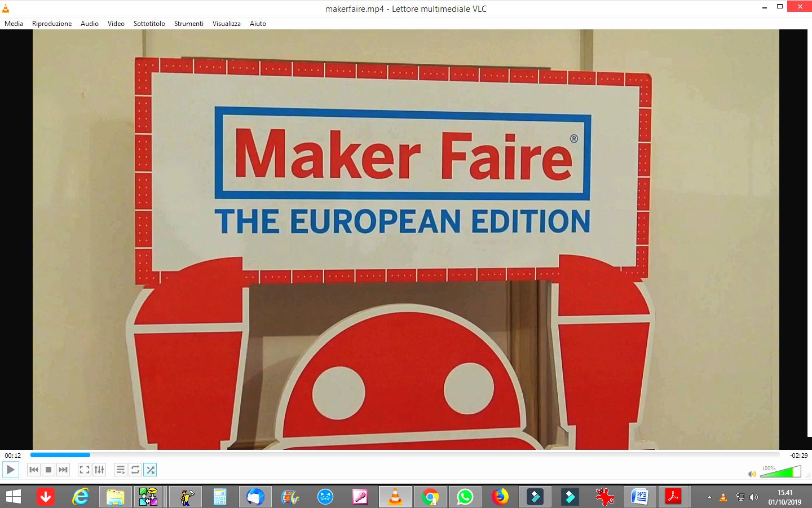Image resolution: width=812 pixels, height=508 pixels.
Task: Toggle fullscreen video mode
Action: pos(85,470)
